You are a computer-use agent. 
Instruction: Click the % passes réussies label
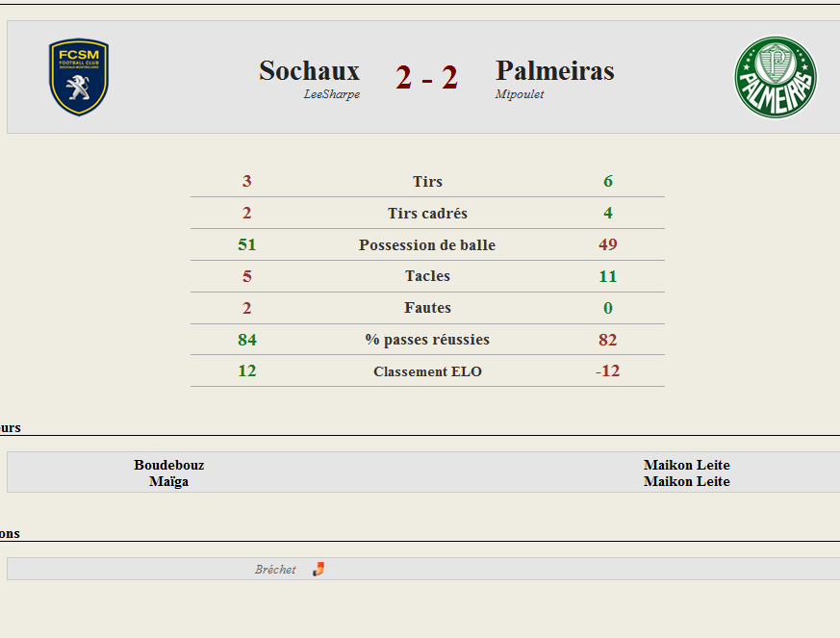coord(427,339)
